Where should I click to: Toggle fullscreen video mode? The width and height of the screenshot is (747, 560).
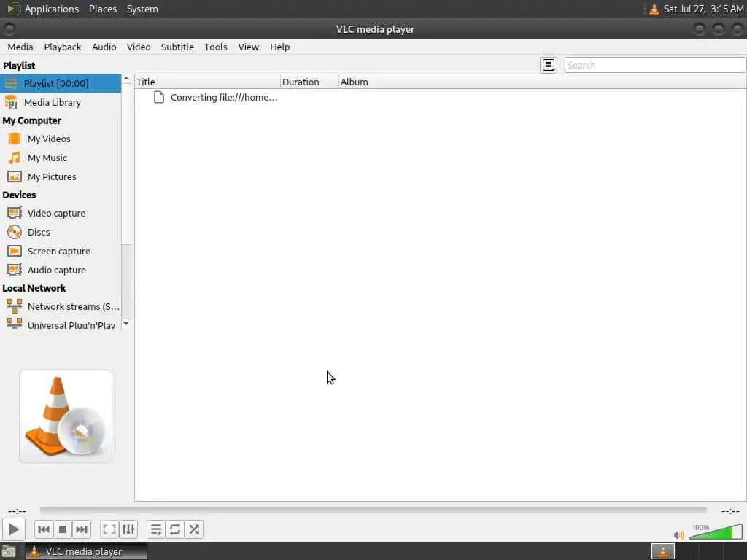(109, 529)
